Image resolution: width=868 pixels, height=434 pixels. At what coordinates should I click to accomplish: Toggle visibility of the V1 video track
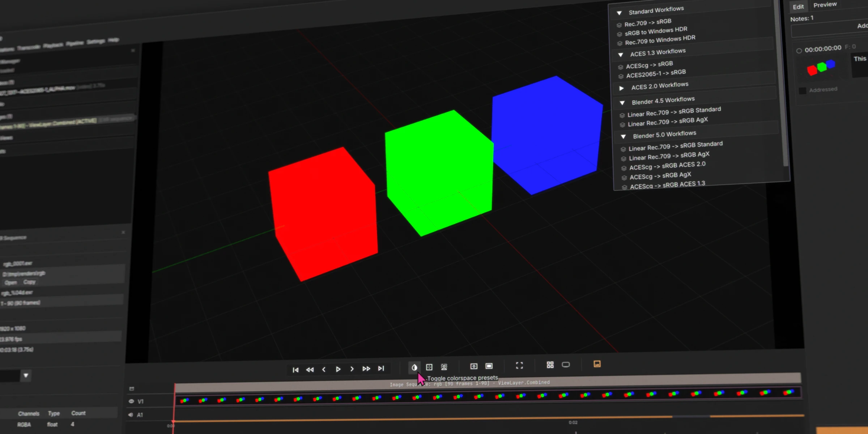[x=131, y=401]
